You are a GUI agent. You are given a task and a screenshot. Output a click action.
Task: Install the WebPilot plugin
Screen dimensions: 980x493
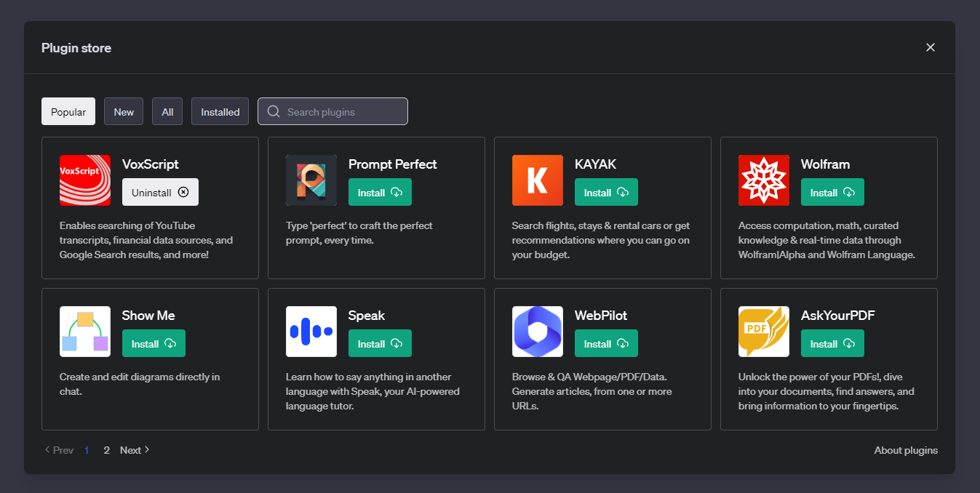[x=606, y=343]
